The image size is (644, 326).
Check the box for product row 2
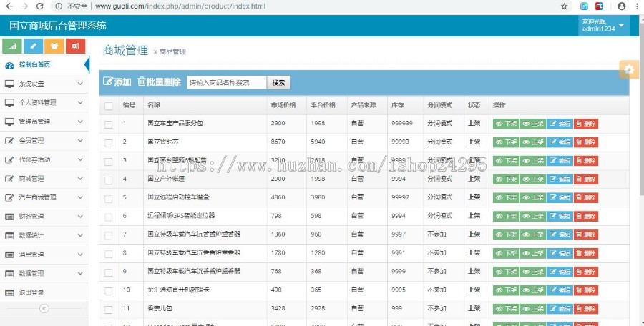pos(109,143)
